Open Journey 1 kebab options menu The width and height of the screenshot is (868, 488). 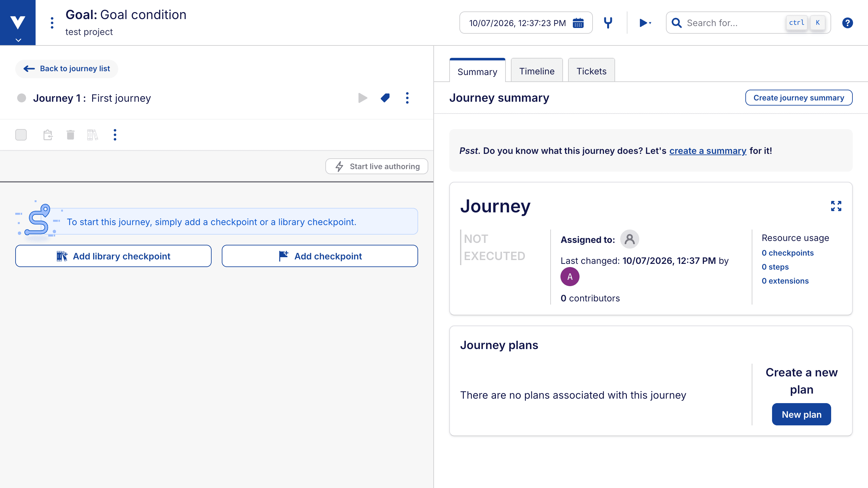407,98
